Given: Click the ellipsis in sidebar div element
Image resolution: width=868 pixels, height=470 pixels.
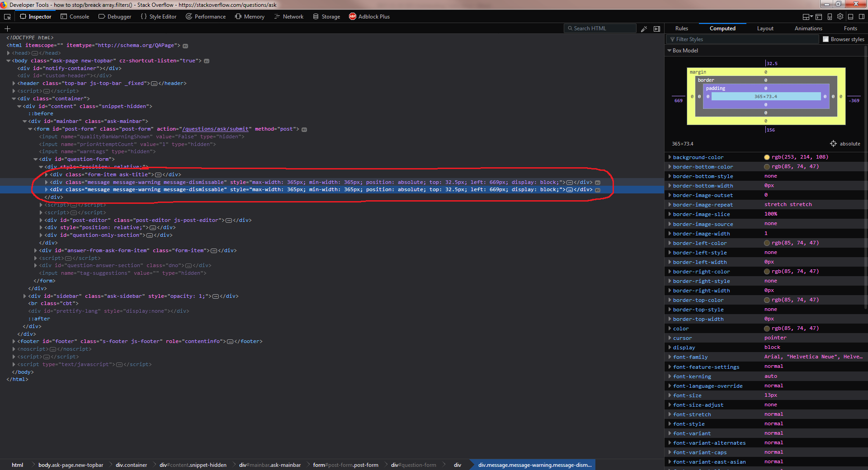Looking at the screenshot, I should (216, 296).
